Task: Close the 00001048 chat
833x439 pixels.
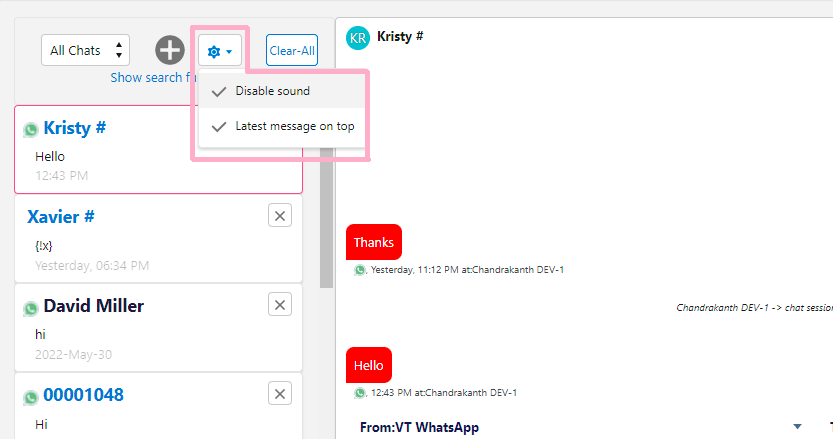Action: pyautogui.click(x=280, y=393)
